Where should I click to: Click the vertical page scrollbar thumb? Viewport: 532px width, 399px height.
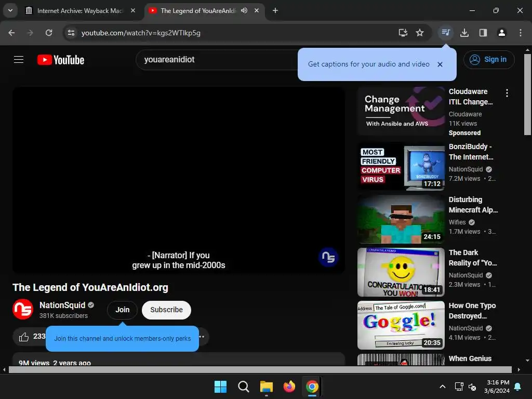[527, 95]
